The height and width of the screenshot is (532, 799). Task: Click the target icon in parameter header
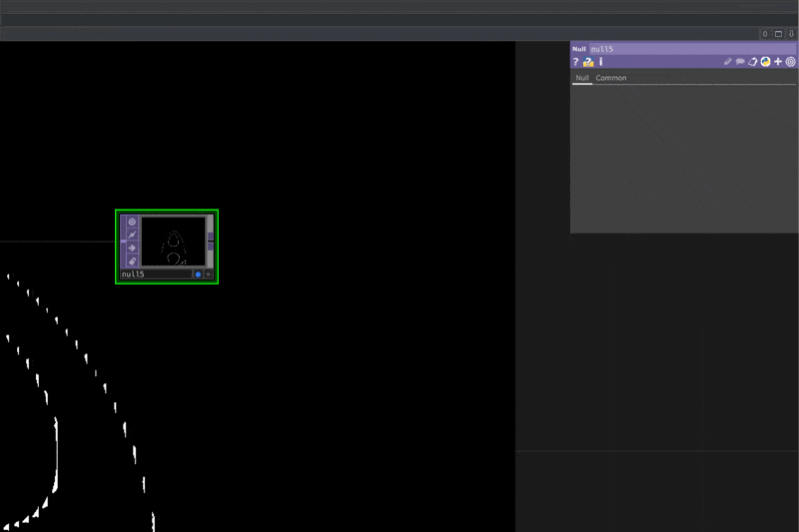(790, 62)
